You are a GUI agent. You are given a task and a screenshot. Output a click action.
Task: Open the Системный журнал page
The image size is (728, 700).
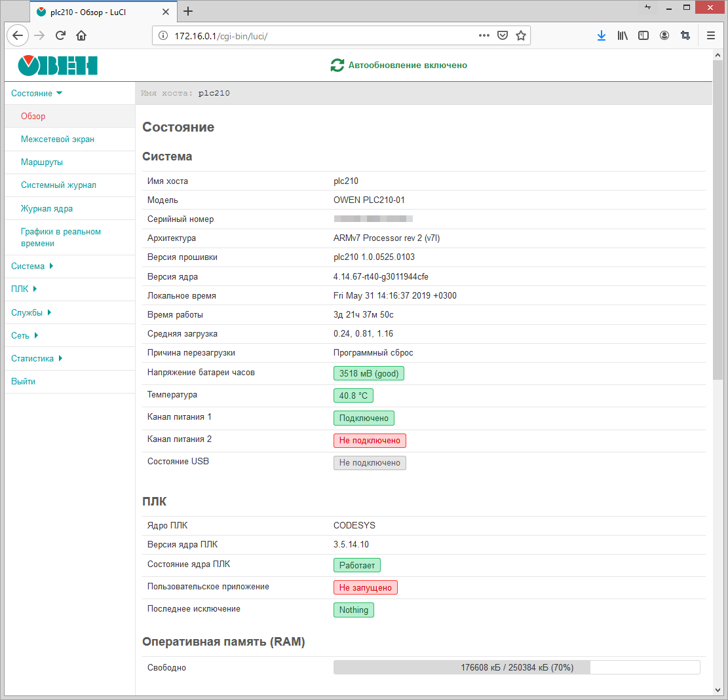point(58,185)
